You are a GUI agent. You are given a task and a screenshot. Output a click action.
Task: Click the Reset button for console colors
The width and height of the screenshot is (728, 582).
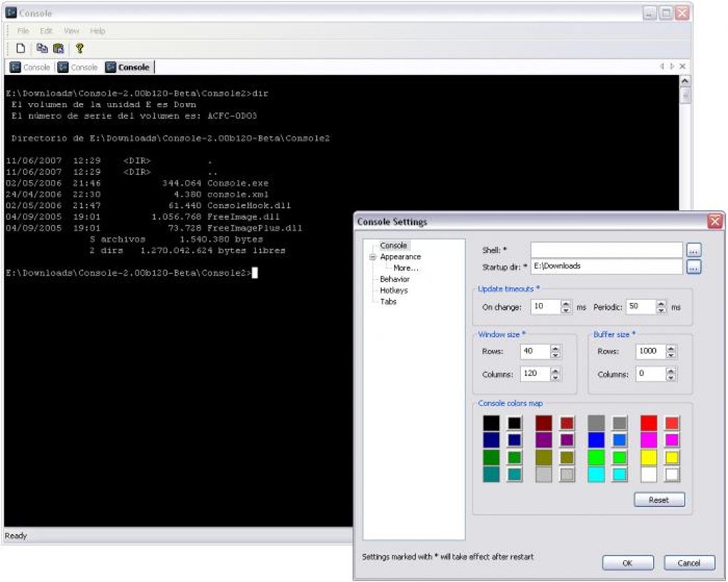(659, 500)
